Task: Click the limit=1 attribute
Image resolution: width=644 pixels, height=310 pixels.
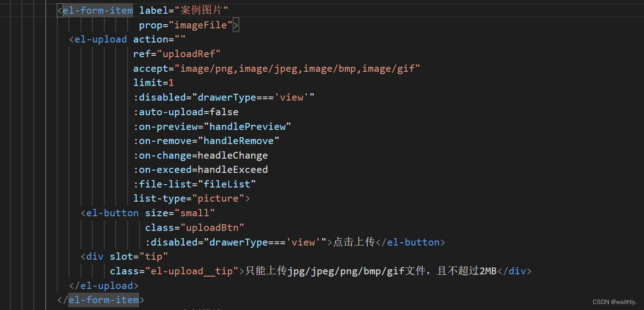Action: 154,83
